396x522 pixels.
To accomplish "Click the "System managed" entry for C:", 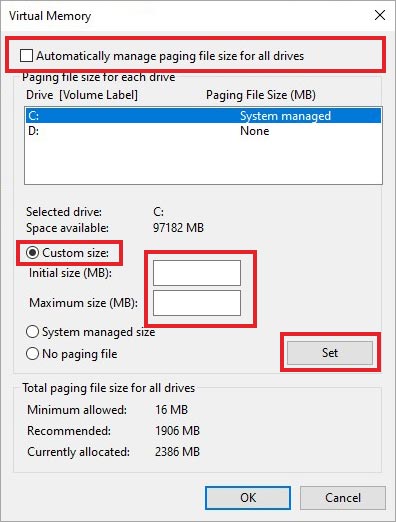I will tap(285, 116).
